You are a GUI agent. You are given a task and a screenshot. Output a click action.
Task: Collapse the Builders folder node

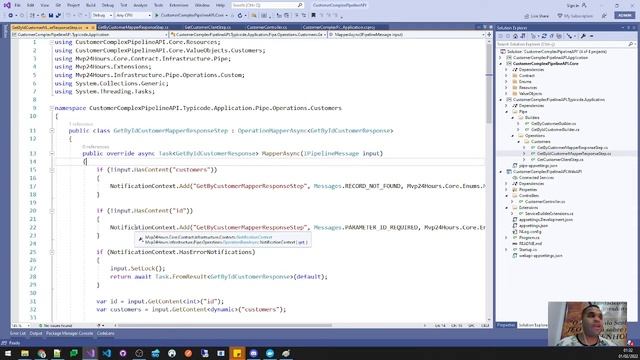click(x=513, y=118)
